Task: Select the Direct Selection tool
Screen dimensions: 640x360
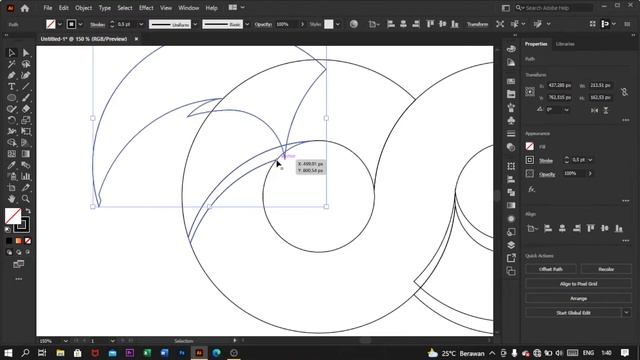Action: (26, 53)
